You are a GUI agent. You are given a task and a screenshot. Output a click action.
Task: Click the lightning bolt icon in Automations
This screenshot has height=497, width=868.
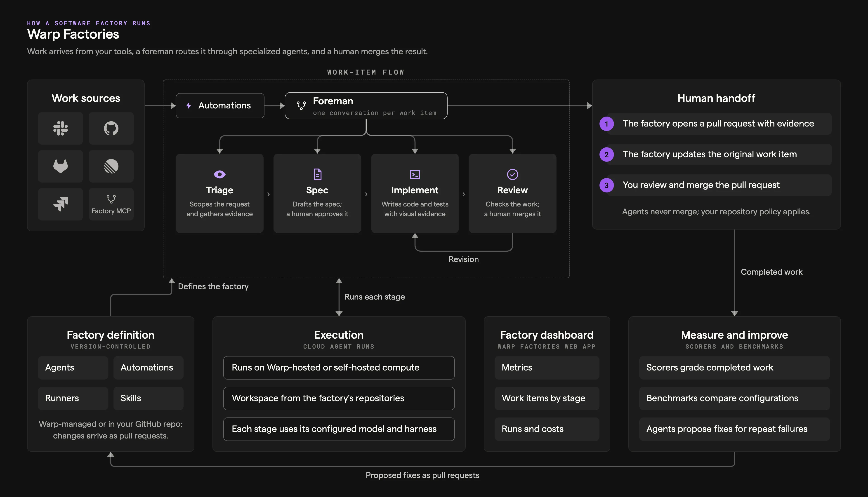click(189, 106)
